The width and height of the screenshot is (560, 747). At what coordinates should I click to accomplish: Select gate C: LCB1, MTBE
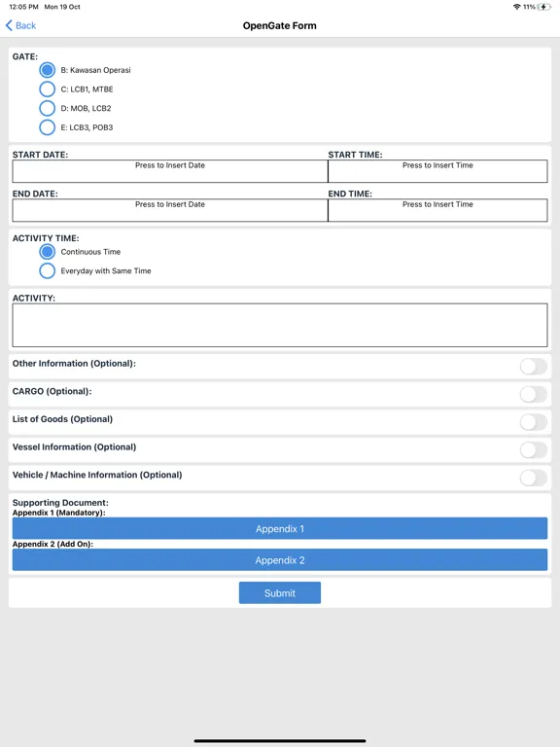point(47,89)
